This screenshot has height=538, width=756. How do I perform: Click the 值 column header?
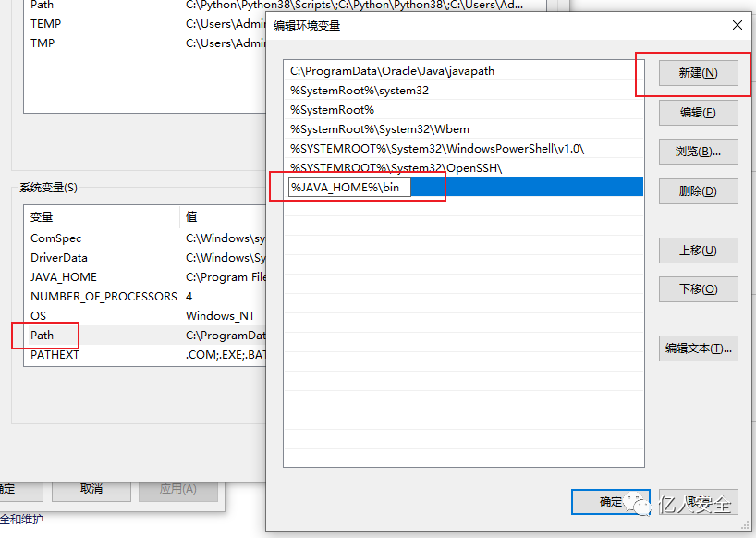(x=223, y=217)
